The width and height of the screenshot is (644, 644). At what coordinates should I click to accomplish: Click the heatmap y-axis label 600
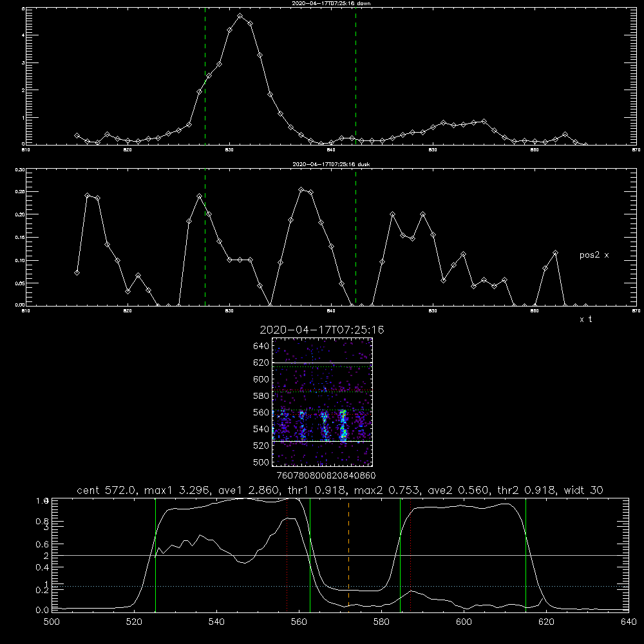point(261,379)
